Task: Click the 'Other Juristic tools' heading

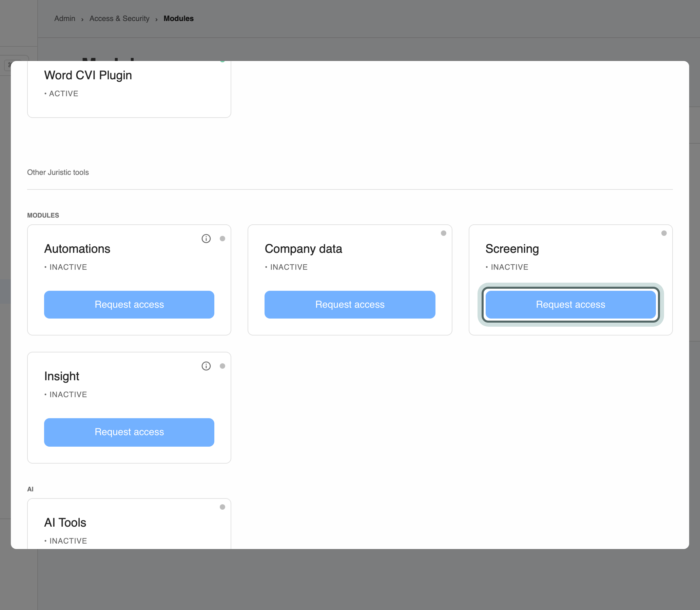Action: 58,172
